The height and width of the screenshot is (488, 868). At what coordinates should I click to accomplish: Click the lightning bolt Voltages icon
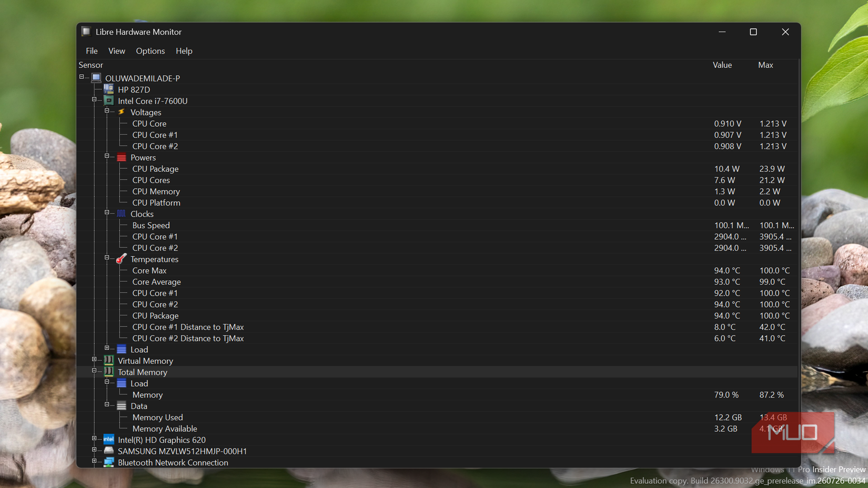[x=122, y=112]
